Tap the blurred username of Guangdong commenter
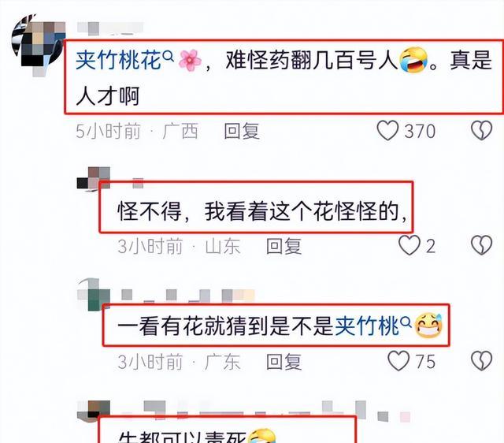 pyautogui.click(x=188, y=296)
